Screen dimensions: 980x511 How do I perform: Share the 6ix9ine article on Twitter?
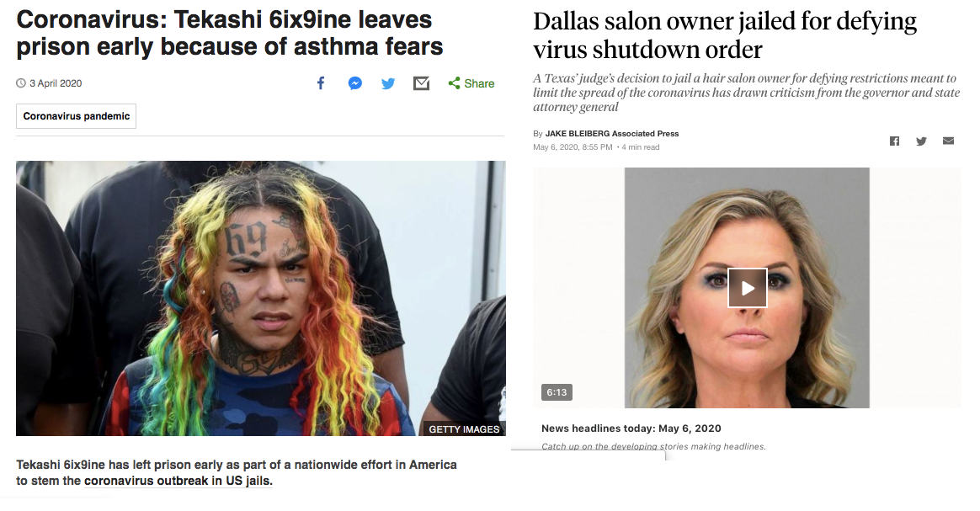click(388, 83)
